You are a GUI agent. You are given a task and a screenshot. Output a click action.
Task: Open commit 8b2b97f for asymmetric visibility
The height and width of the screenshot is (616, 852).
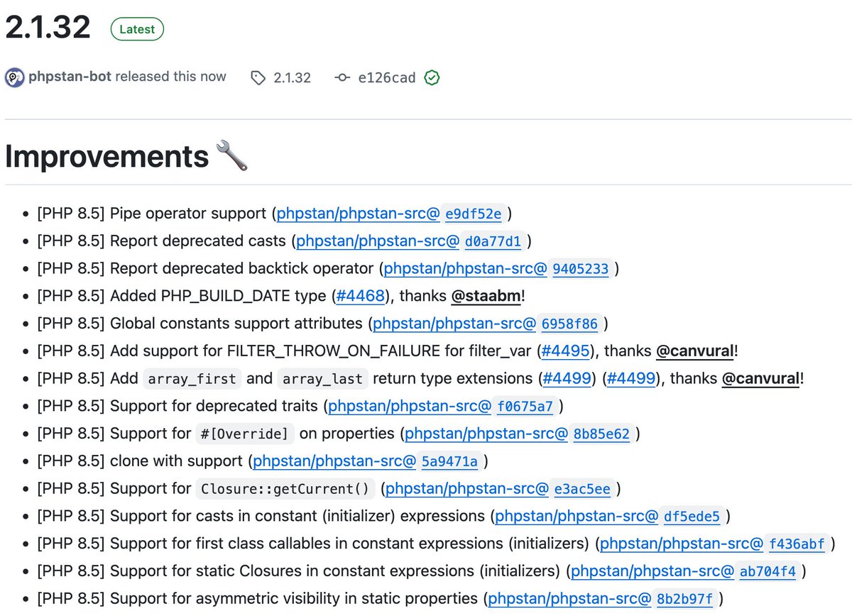(x=684, y=598)
